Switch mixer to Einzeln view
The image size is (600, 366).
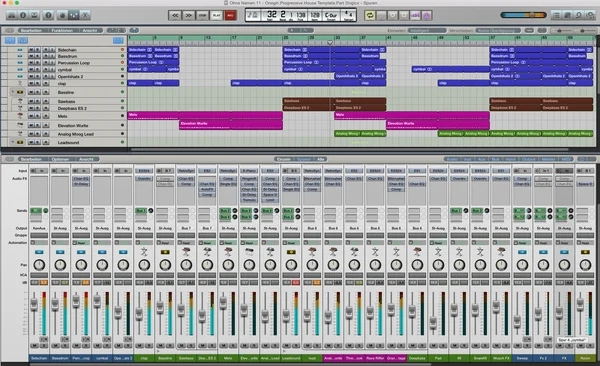coord(284,159)
